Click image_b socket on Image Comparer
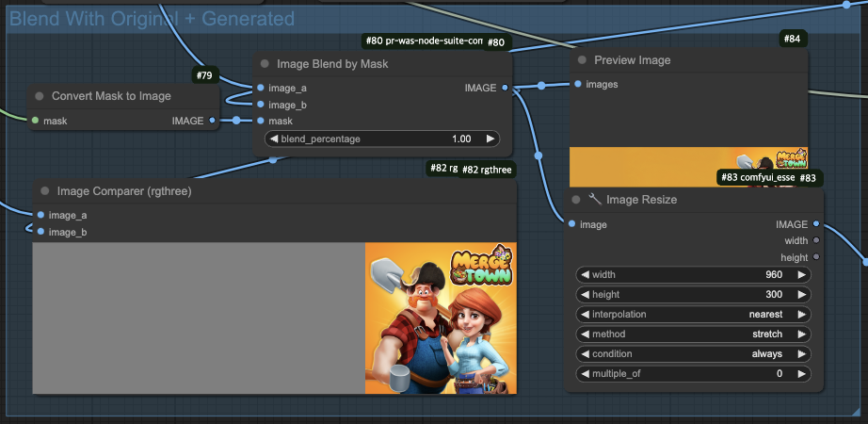The image size is (868, 424). click(41, 232)
